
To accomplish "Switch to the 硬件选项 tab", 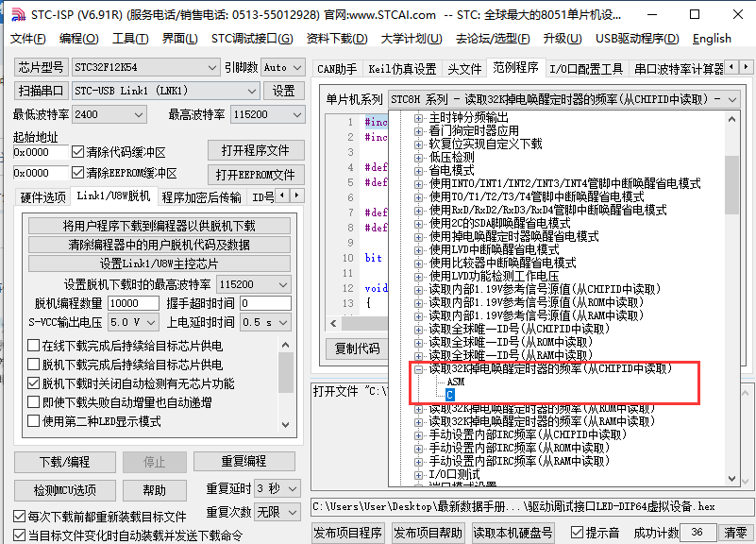I will tap(42, 197).
